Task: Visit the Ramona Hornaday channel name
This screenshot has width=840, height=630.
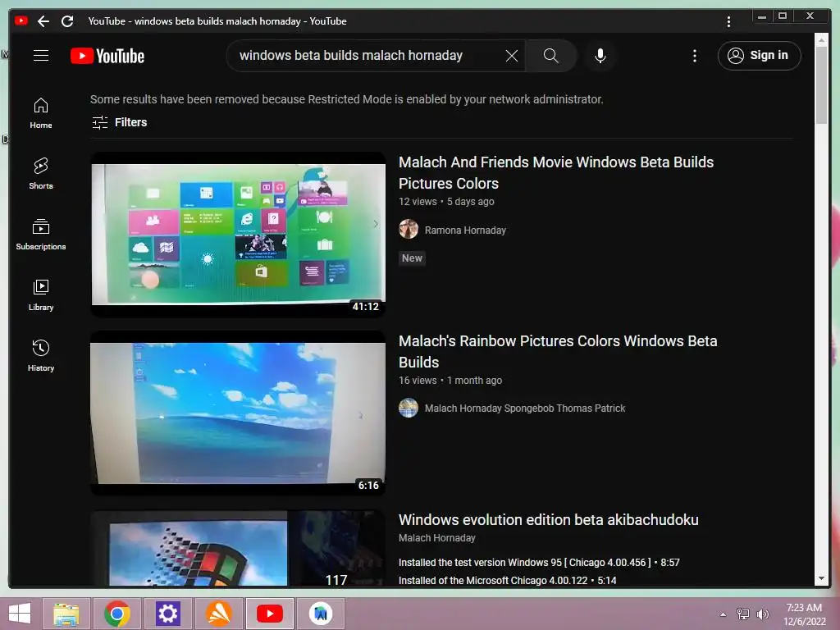Action: click(x=465, y=231)
